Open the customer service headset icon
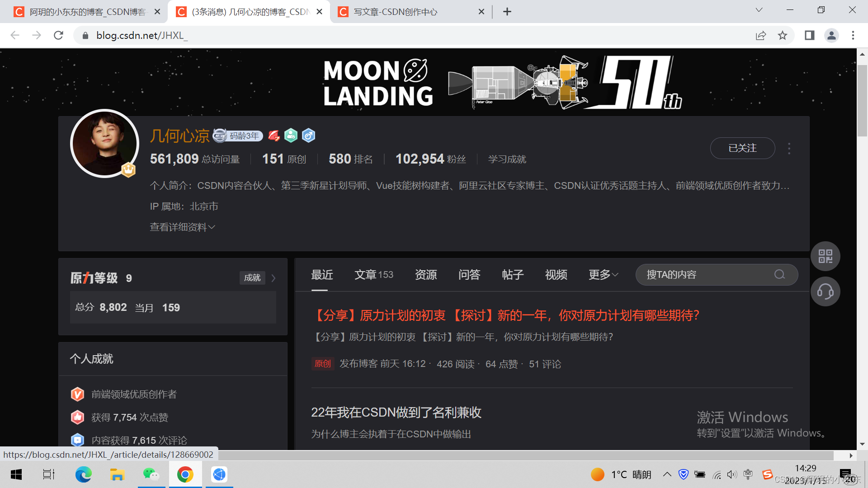This screenshot has height=488, width=868. pyautogui.click(x=825, y=291)
